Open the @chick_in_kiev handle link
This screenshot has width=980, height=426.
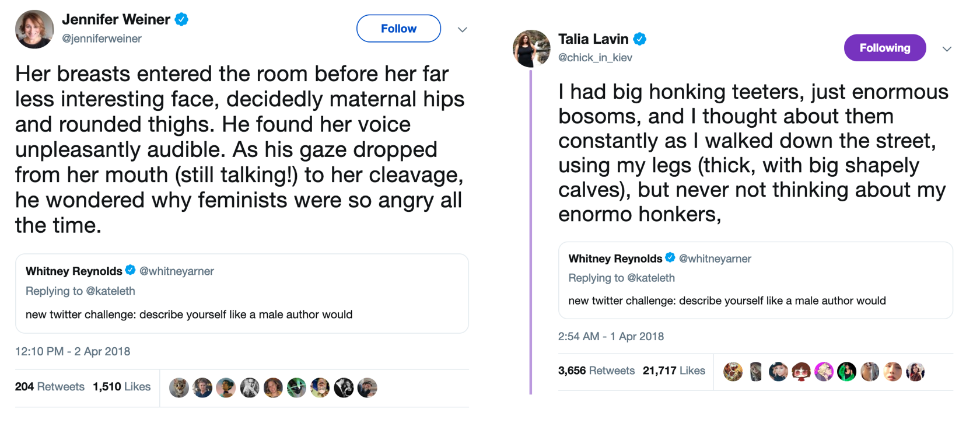point(595,57)
